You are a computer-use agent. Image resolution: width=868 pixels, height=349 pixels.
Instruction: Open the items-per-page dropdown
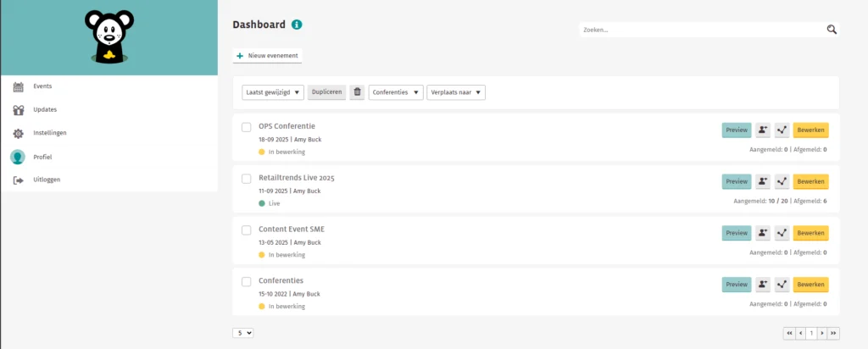coord(243,333)
